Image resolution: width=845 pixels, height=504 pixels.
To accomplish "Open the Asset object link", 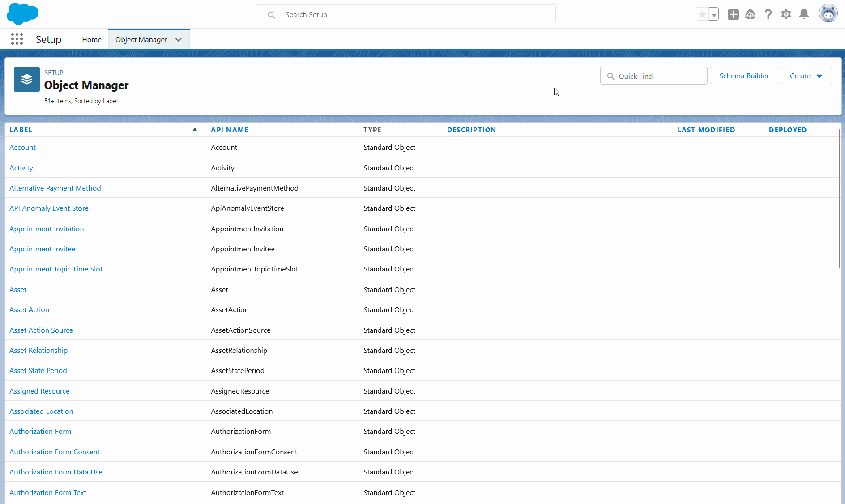I will pyautogui.click(x=18, y=290).
